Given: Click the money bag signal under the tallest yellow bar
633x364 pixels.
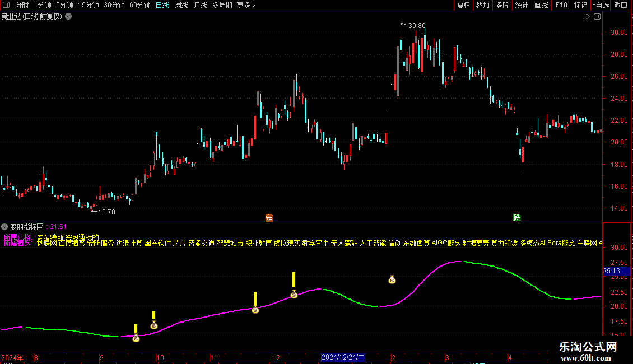Looking at the screenshot, I should tap(294, 294).
